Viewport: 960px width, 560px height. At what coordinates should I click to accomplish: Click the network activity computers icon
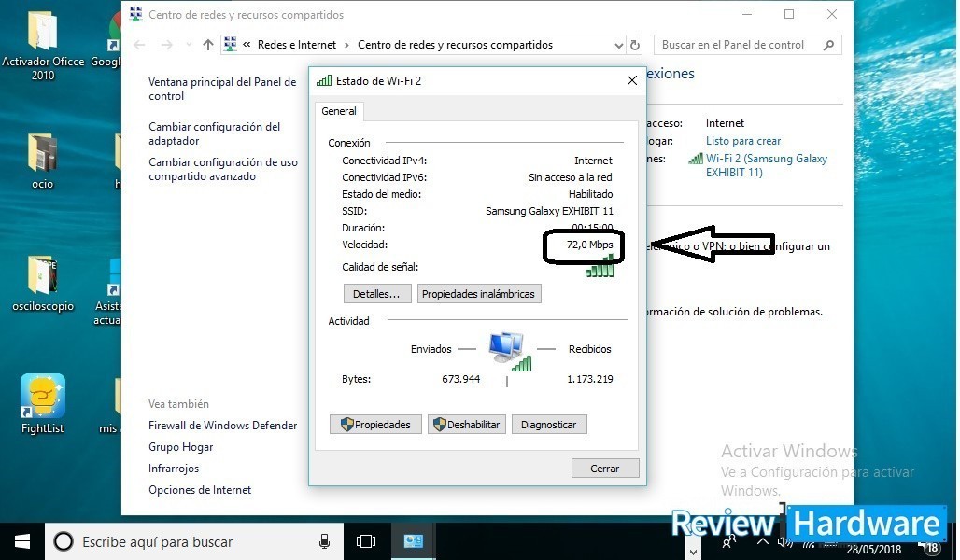[x=509, y=351]
